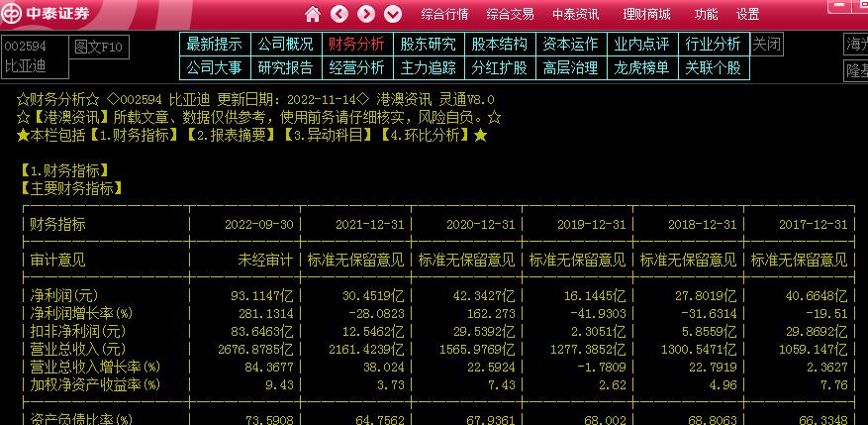Click the 2017-12-31 column header
The height and width of the screenshot is (425, 868).
click(813, 225)
